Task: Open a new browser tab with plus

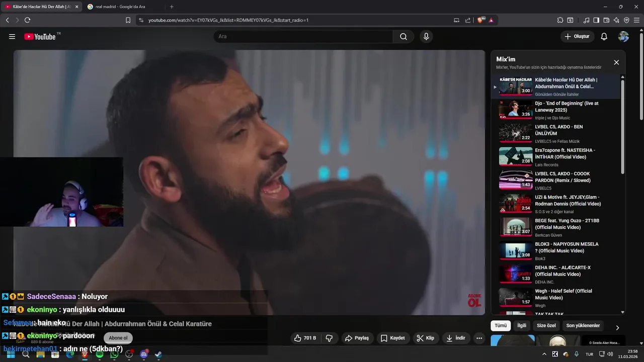Action: [172, 7]
